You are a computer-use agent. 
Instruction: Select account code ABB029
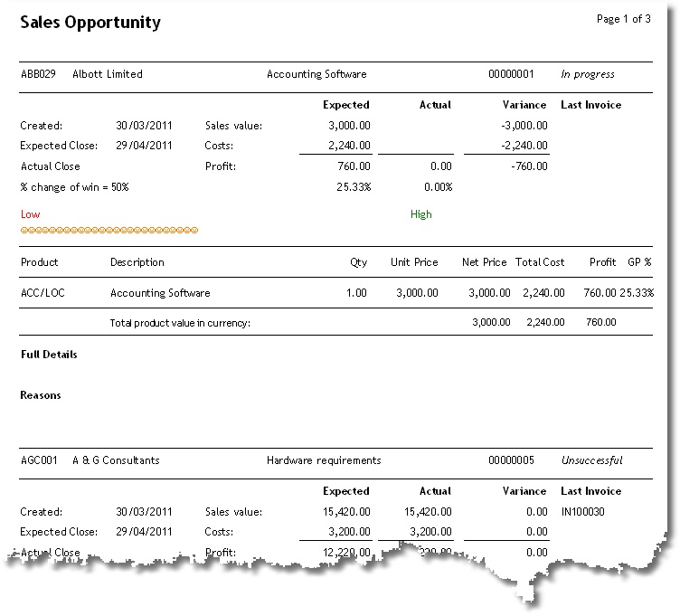[x=38, y=74]
